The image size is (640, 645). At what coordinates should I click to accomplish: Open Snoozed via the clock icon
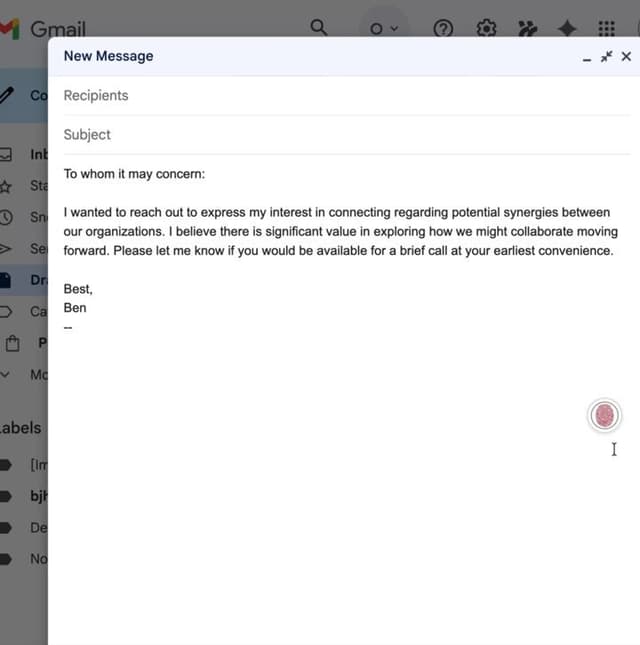6,217
